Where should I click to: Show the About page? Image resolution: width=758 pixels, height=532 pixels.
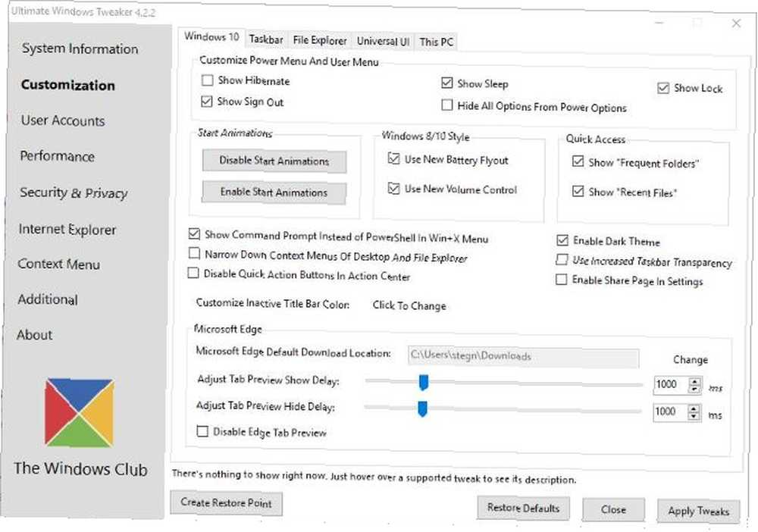coord(34,335)
